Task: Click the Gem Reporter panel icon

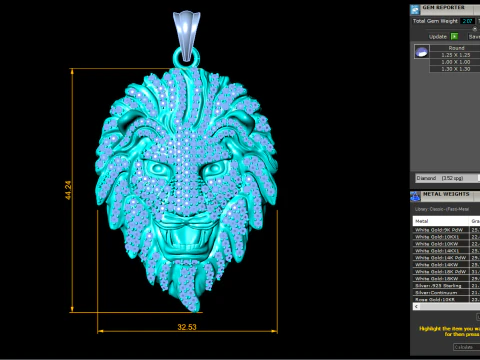Action: [x=415, y=10]
